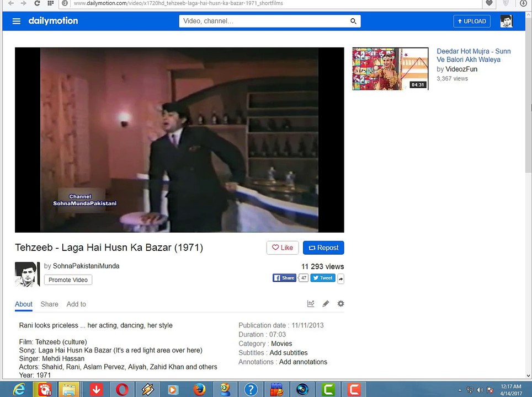This screenshot has width=532, height=397.
Task: Click the pencil edit video icon
Action: pyautogui.click(x=326, y=303)
